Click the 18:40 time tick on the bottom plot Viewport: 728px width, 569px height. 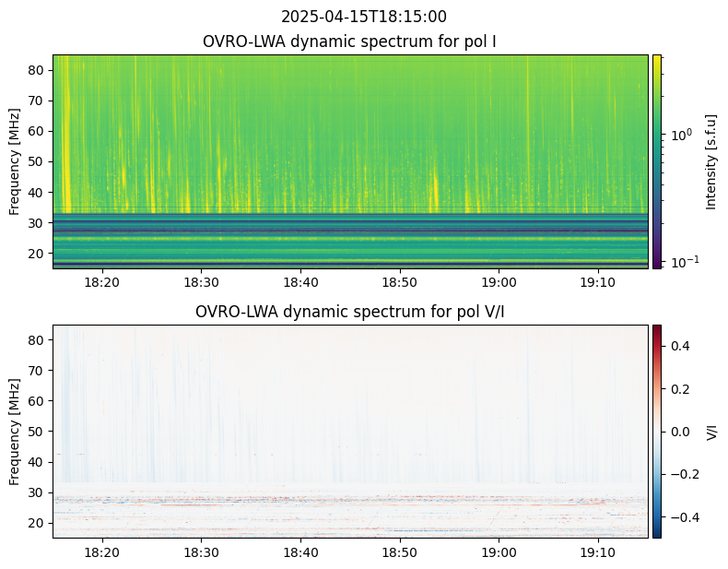pos(300,552)
